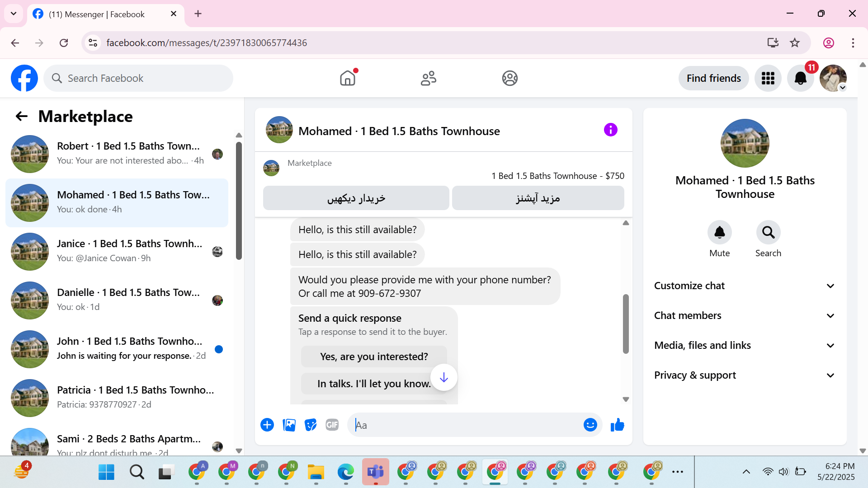Click the message thread scroll-down arrow

[626, 399]
